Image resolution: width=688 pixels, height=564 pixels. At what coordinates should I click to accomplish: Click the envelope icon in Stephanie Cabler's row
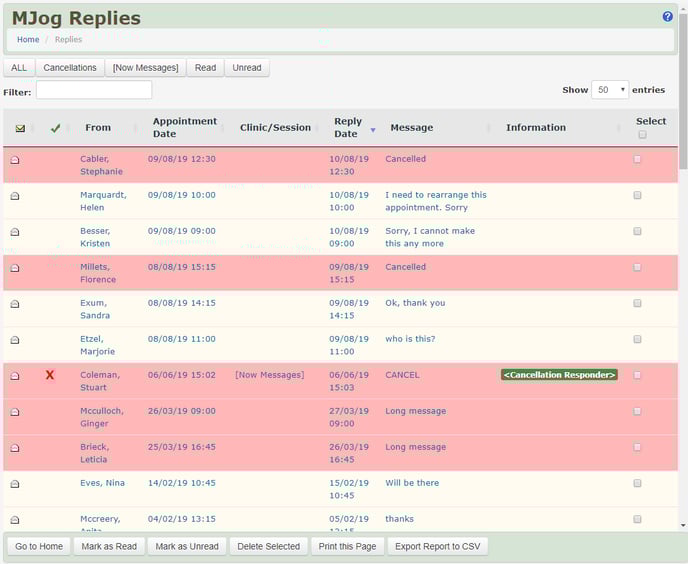tap(15, 160)
